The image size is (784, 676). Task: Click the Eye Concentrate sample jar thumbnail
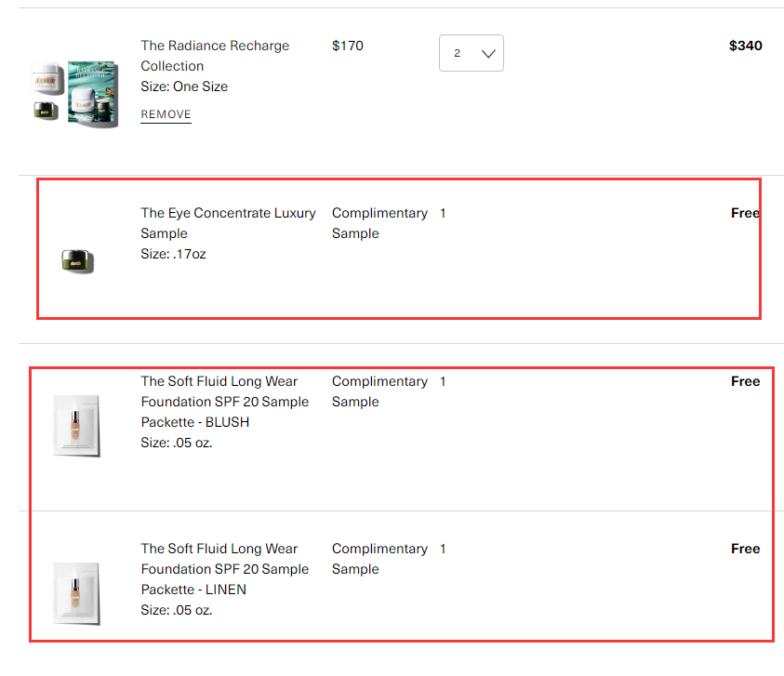(77, 261)
